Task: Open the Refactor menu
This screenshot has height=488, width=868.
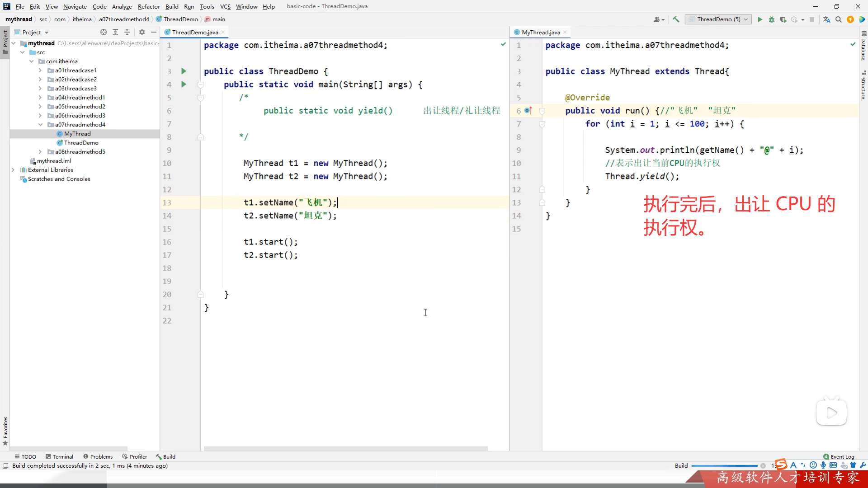Action: coord(149,6)
